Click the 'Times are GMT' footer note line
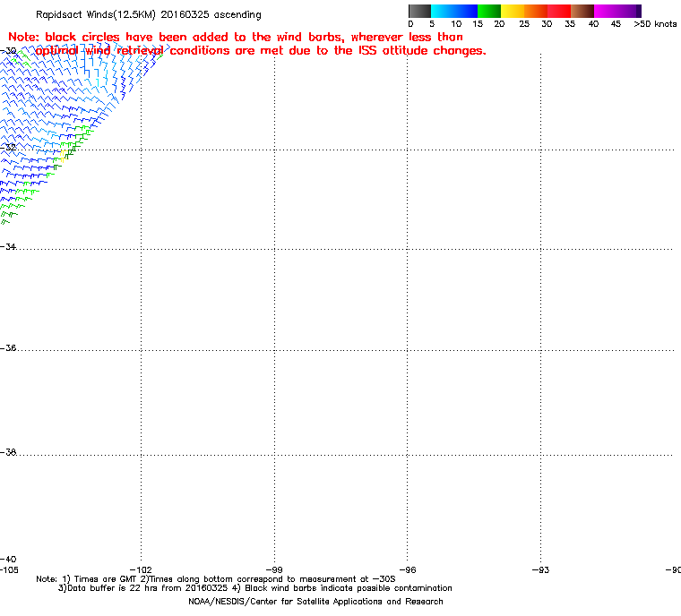Image resolution: width=681 pixels, height=616 pixels. [x=216, y=579]
